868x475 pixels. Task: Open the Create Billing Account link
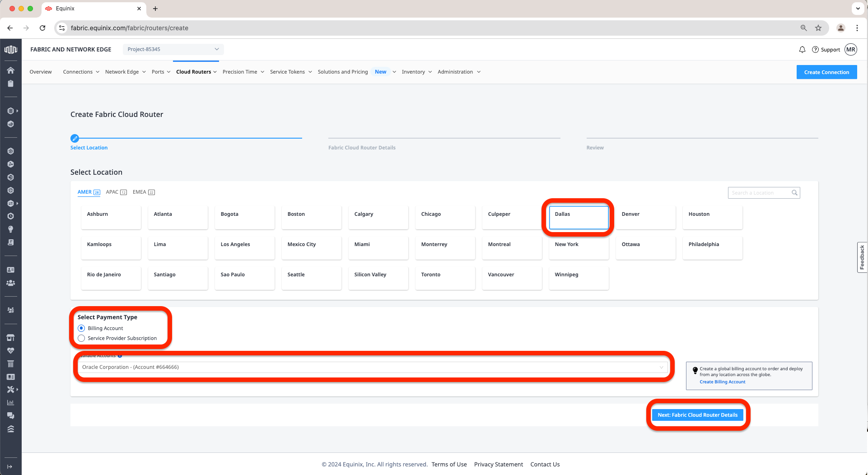click(722, 382)
